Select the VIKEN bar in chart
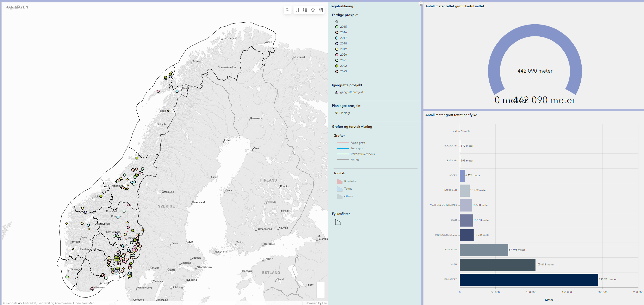The height and width of the screenshot is (305, 644). coord(497,265)
